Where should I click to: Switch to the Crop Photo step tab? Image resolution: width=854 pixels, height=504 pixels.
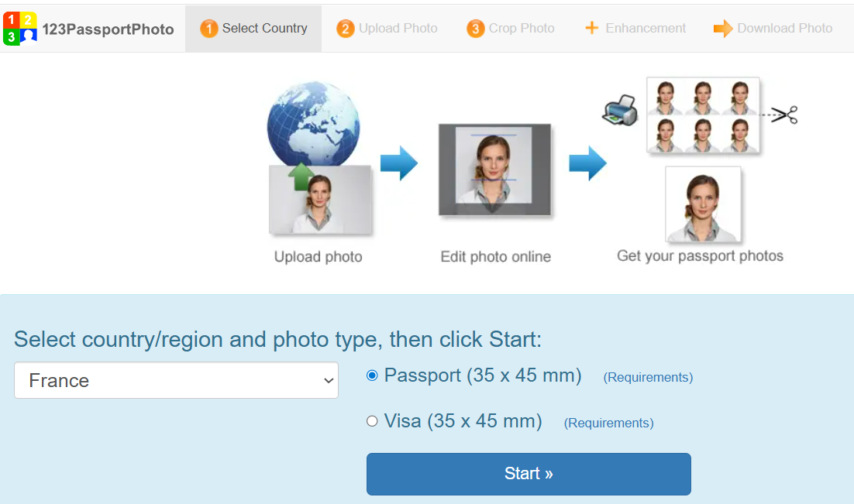(511, 29)
